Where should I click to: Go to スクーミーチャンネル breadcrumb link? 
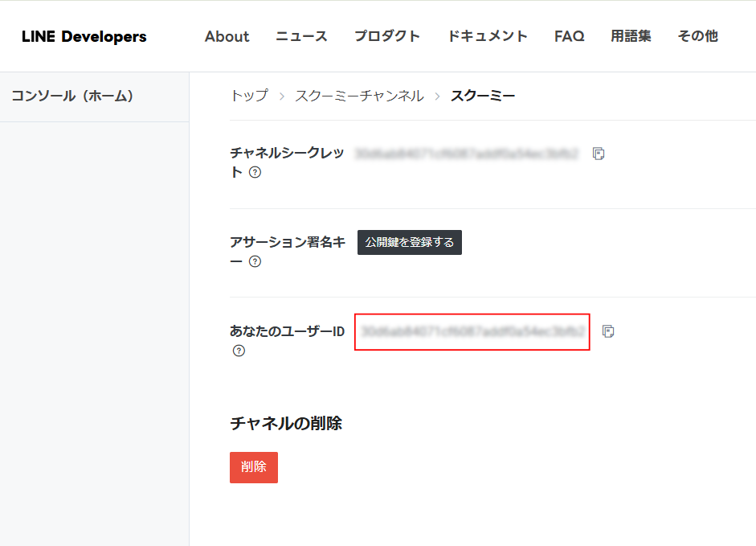tap(359, 96)
